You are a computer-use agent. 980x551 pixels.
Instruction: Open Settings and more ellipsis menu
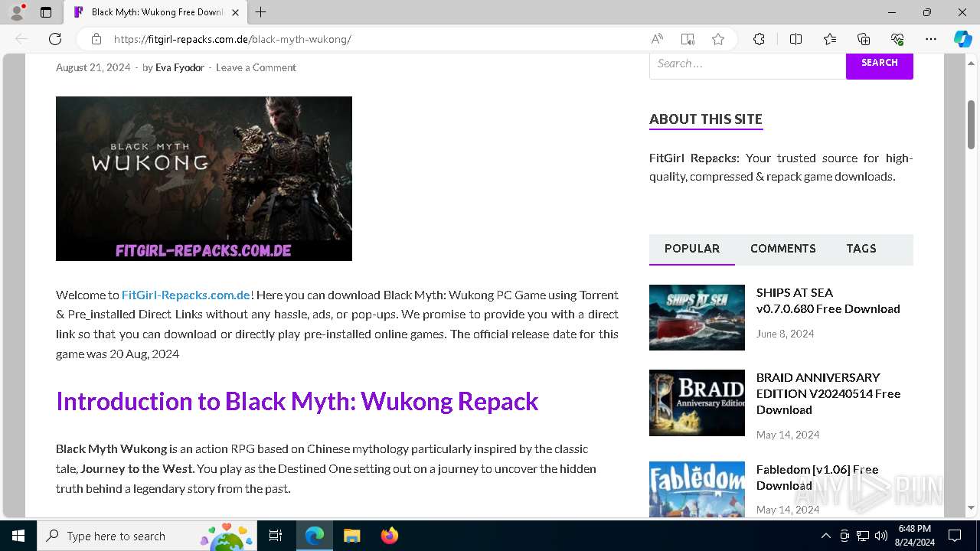pos(931,39)
